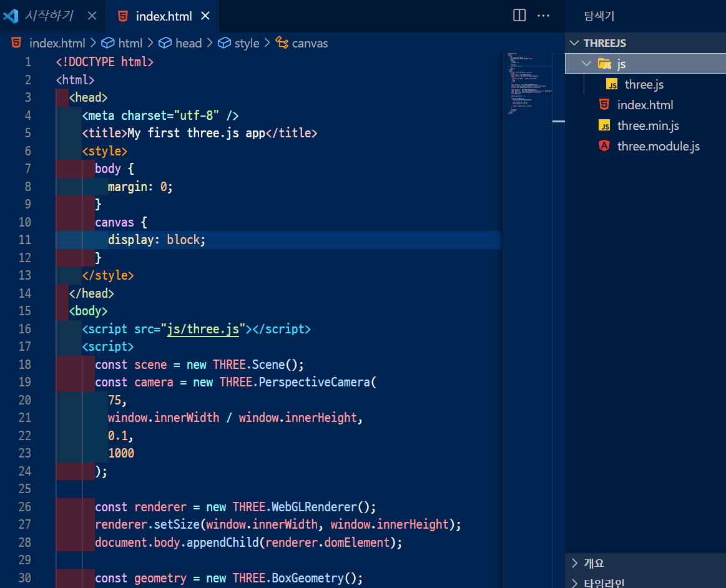
Task: Click the split editor icon
Action: point(519,15)
